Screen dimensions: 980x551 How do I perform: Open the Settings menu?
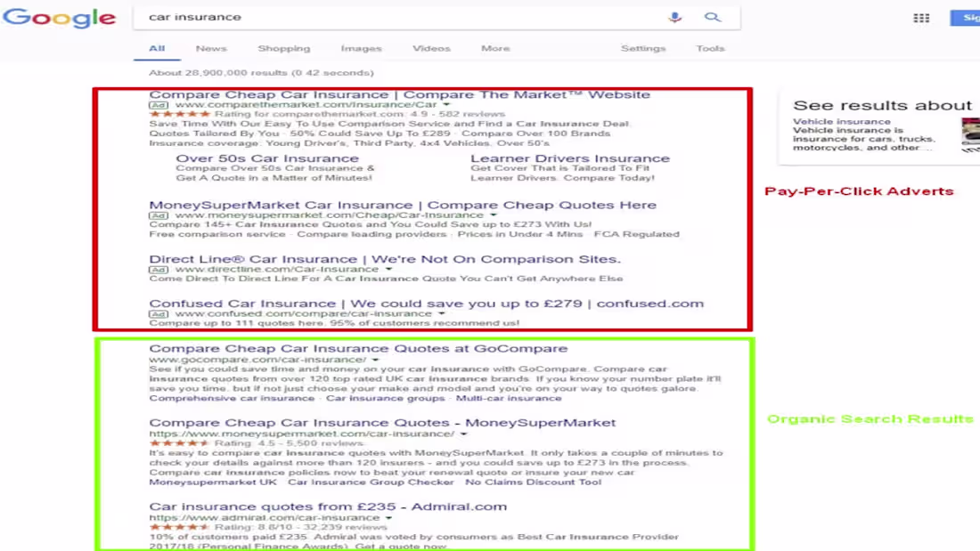pyautogui.click(x=643, y=48)
